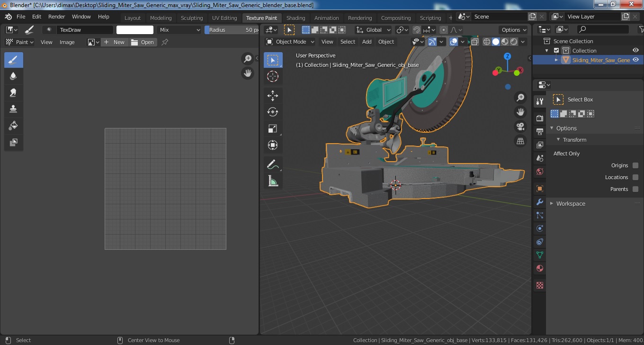
Task: Click the outliner search field
Action: pyautogui.click(x=603, y=29)
